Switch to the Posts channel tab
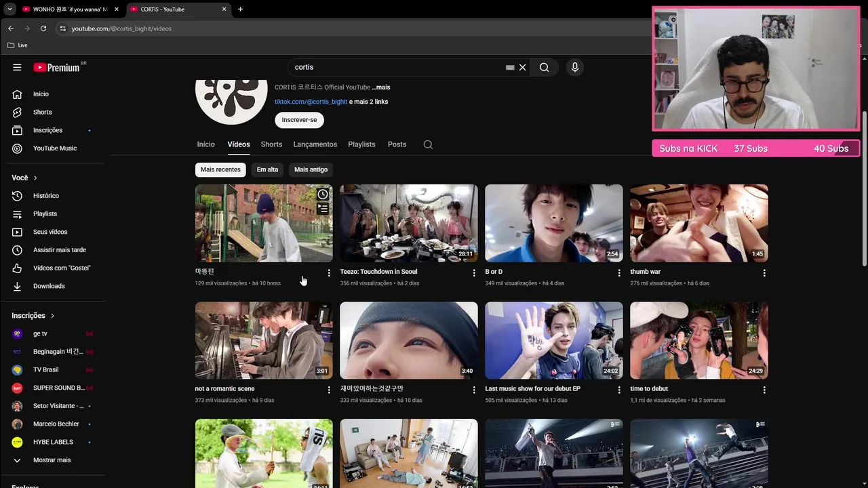Screen dimensions: 868x488 pyautogui.click(x=397, y=144)
